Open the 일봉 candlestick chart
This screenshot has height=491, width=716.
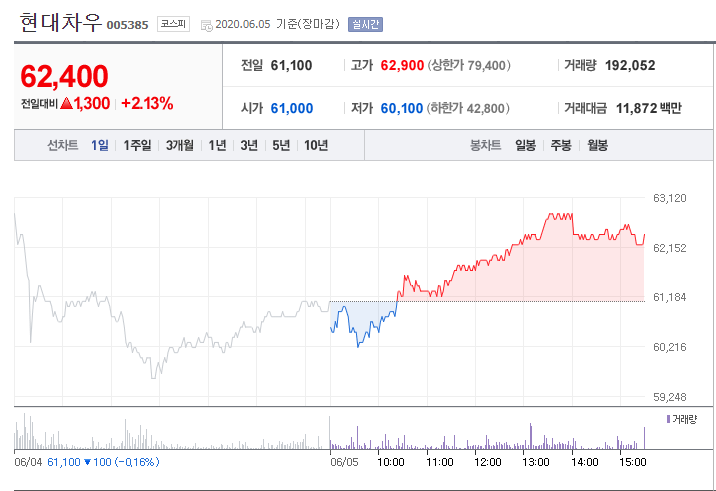(525, 145)
